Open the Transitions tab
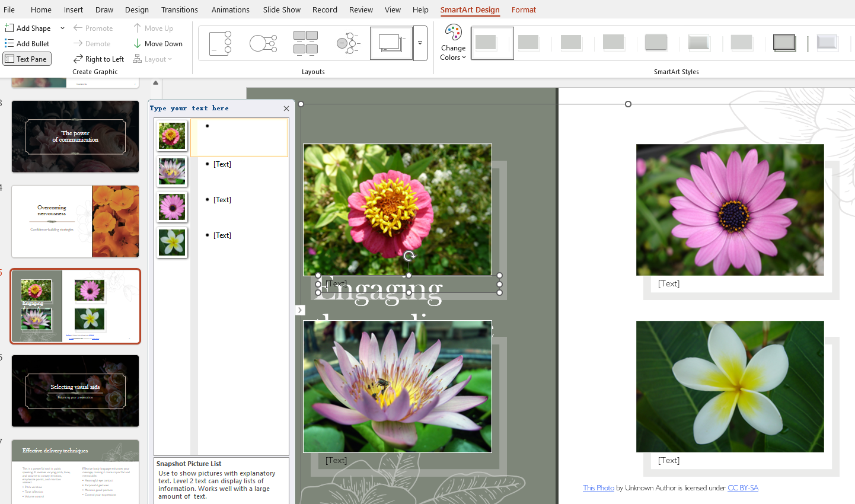The width and height of the screenshot is (855, 504). tap(179, 9)
